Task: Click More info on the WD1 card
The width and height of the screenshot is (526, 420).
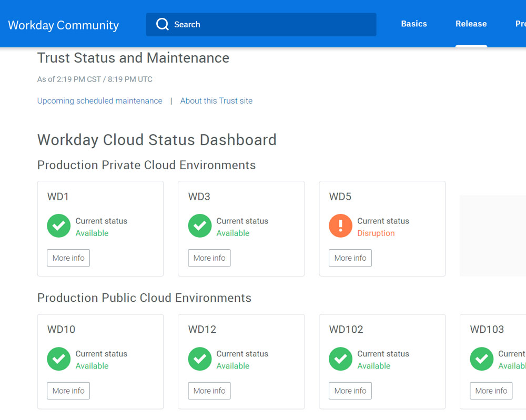Action: (68, 258)
